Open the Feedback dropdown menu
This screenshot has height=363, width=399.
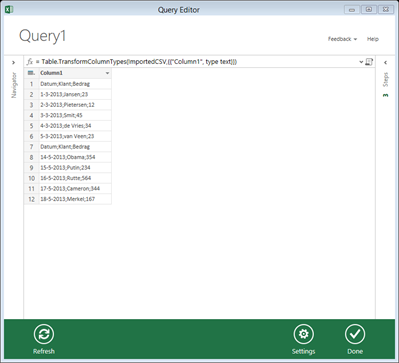[x=342, y=39]
